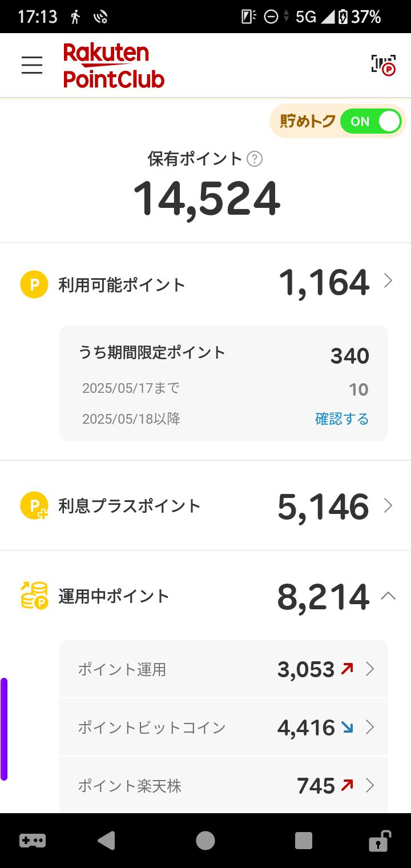Open 利用可能ポイント details chevron

click(388, 281)
